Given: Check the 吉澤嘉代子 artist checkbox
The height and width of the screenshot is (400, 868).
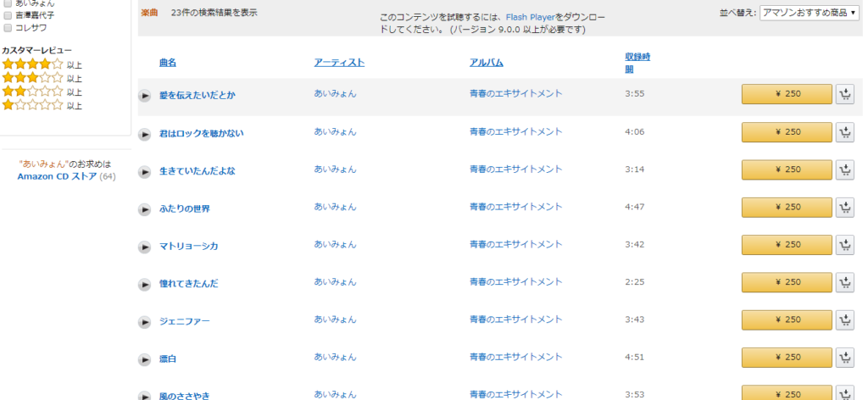Looking at the screenshot, I should point(8,15).
